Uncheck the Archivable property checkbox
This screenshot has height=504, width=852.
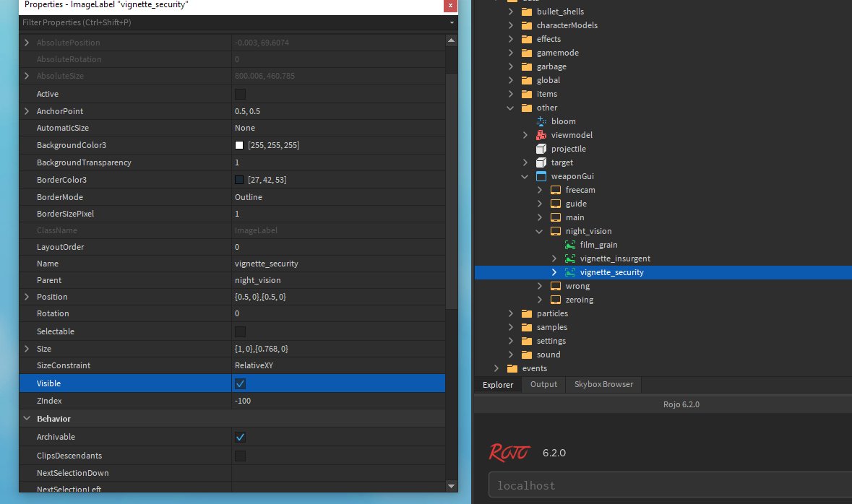(x=240, y=437)
